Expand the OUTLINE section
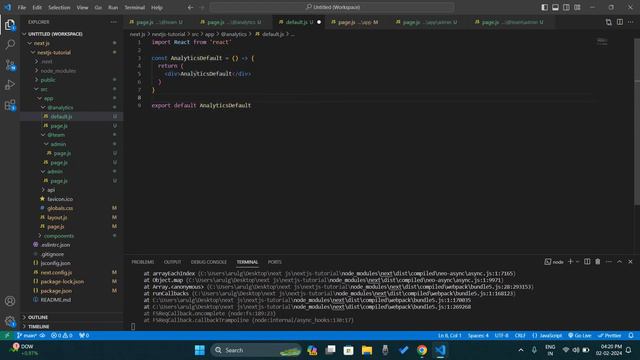This screenshot has width=640, height=360. [x=72, y=317]
